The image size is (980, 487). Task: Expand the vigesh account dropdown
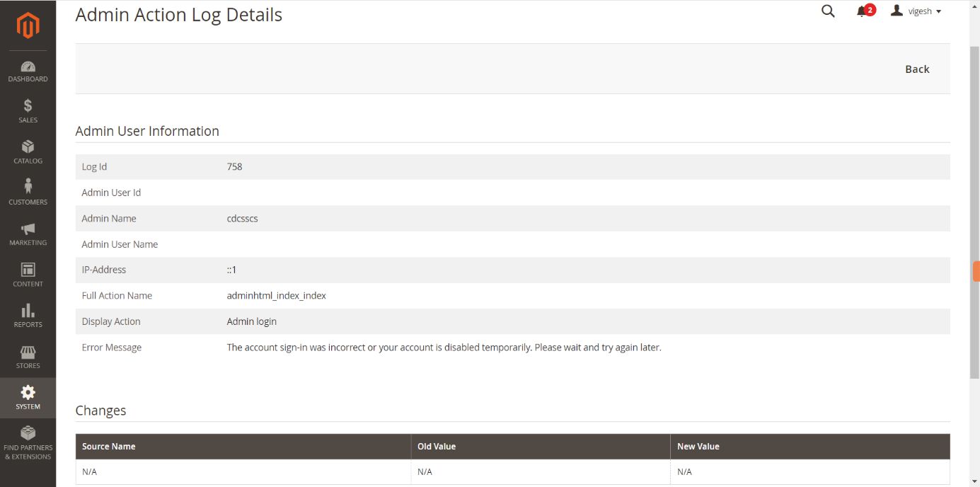pyautogui.click(x=916, y=11)
